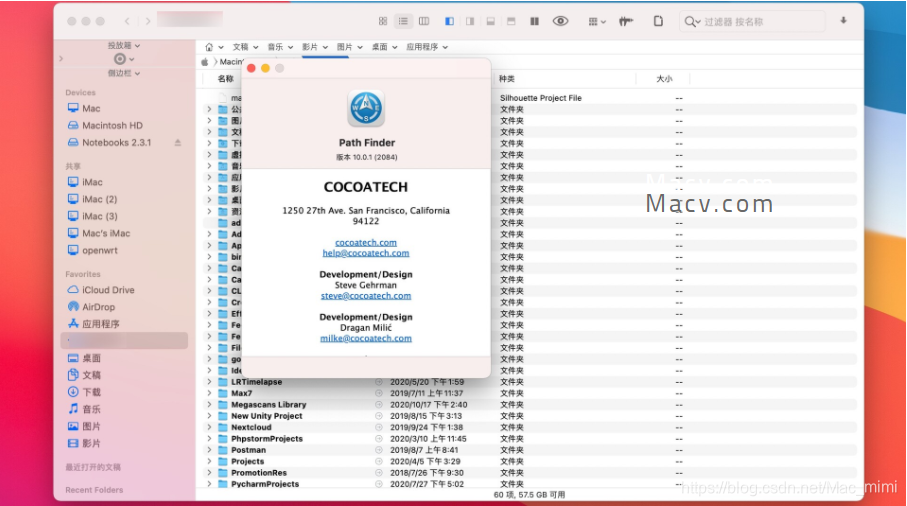This screenshot has height=506, width=907.
Task: Select the Postman folder row
Action: click(x=529, y=450)
